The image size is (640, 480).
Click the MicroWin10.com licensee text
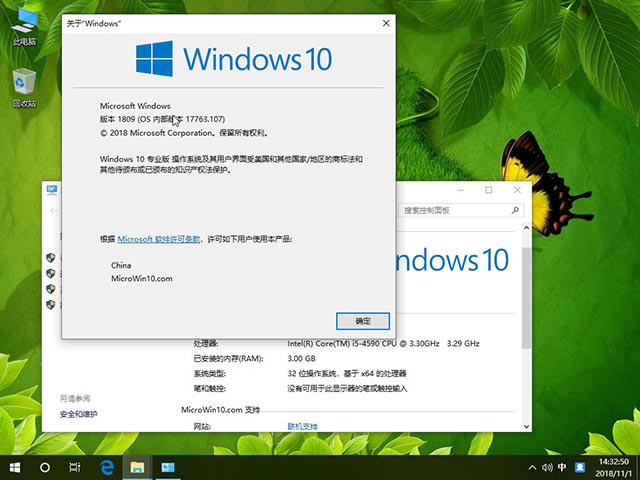[142, 279]
